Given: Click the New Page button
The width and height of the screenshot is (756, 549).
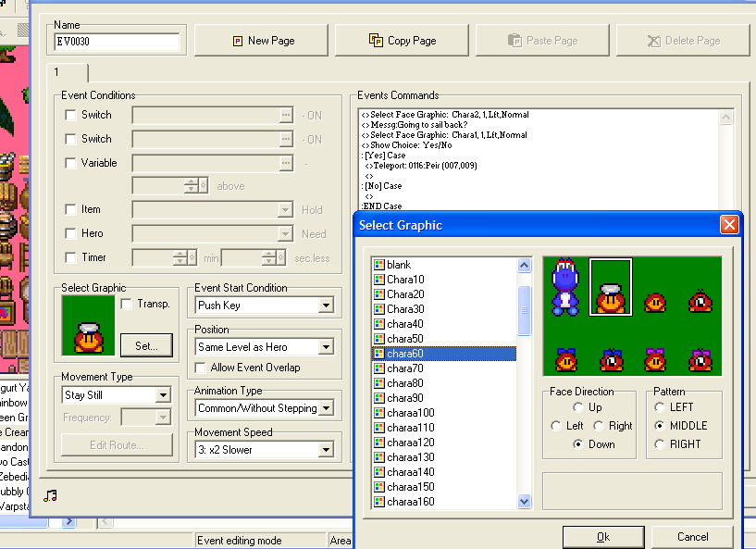Looking at the screenshot, I should point(263,41).
